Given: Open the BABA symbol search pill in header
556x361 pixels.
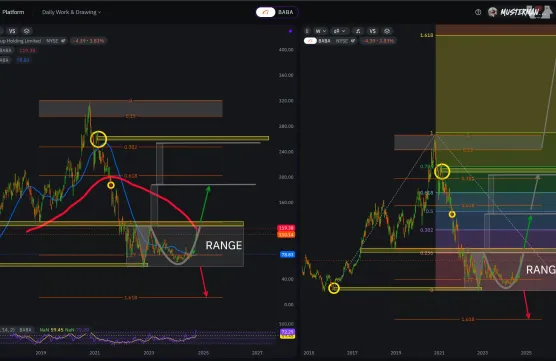Looking at the screenshot, I should (x=277, y=12).
